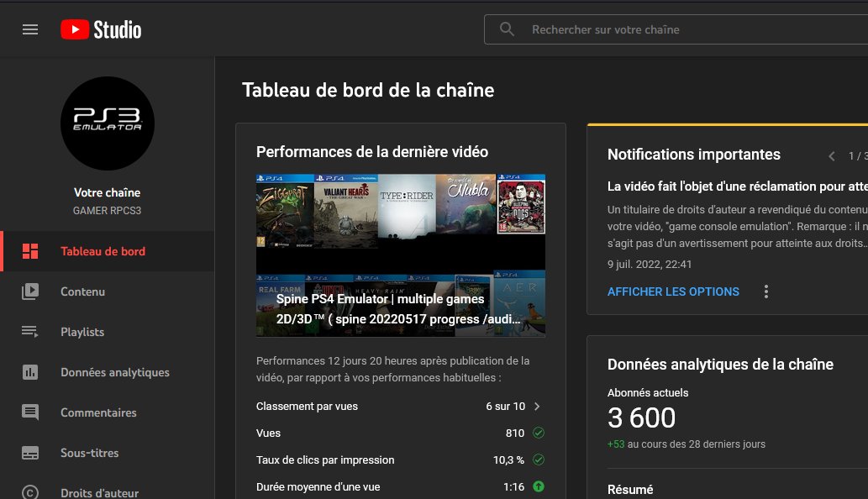
Task: Go to the previous notification with the left chevron
Action: (832, 156)
